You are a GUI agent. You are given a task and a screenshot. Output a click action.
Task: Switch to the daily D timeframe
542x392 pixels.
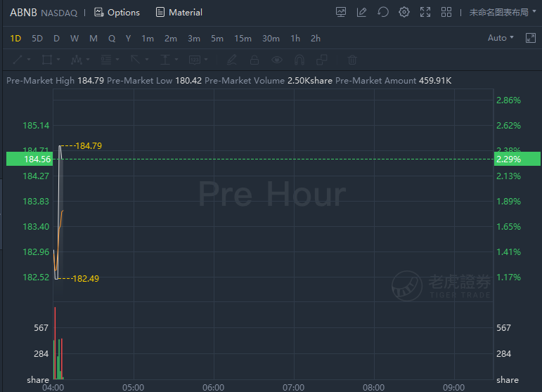point(56,39)
